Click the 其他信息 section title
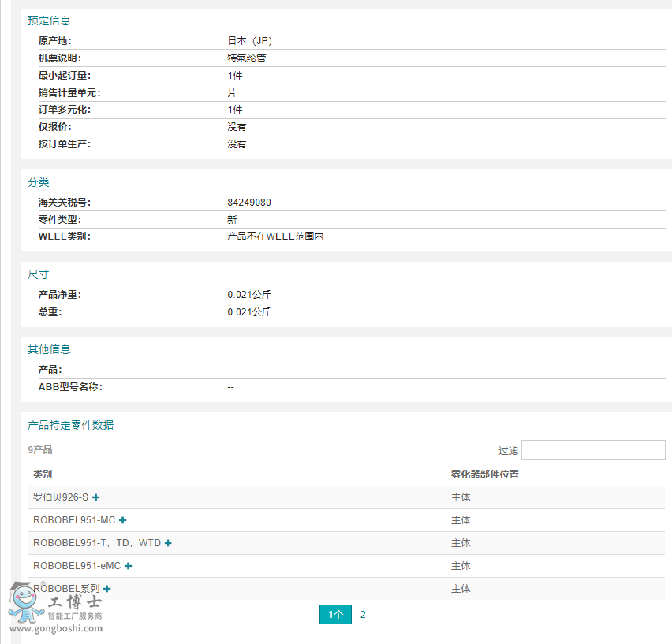672x644 pixels. (49, 349)
